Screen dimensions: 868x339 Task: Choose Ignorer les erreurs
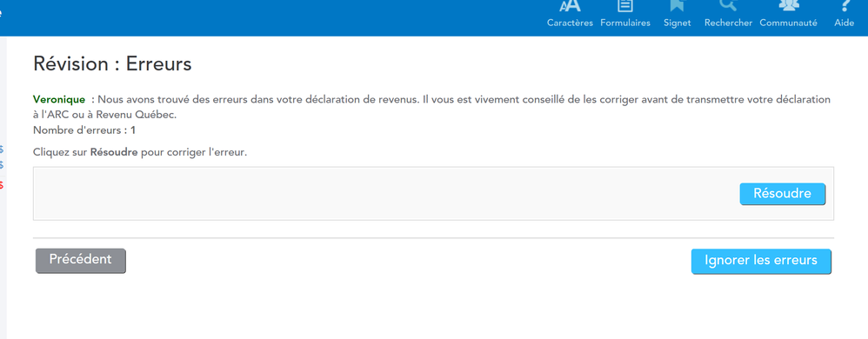tap(761, 261)
